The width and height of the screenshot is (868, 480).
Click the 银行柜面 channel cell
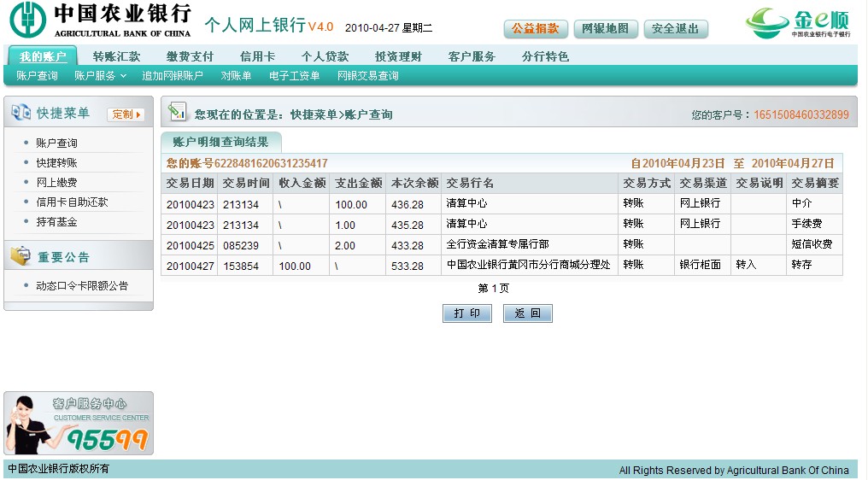701,265
